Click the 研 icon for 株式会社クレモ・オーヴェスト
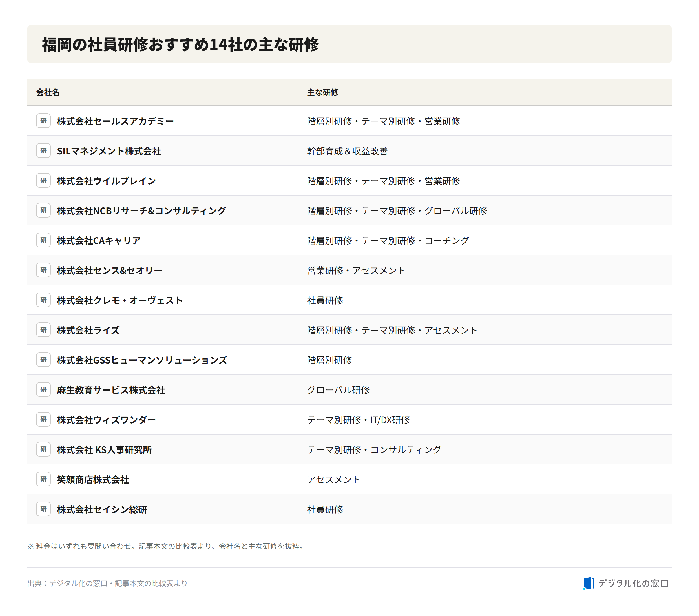Image resolution: width=699 pixels, height=616 pixels. click(x=43, y=300)
